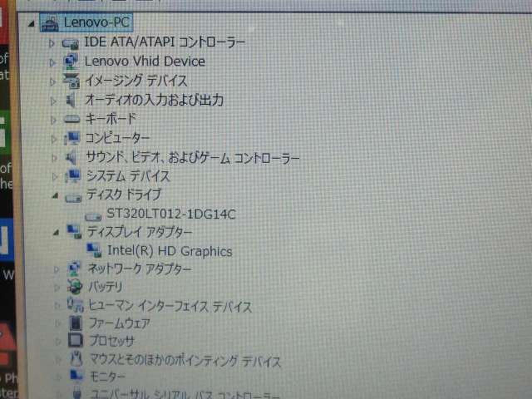Click the キーボード keyboard icon
Screen dimensions: 532x399
(x=71, y=119)
